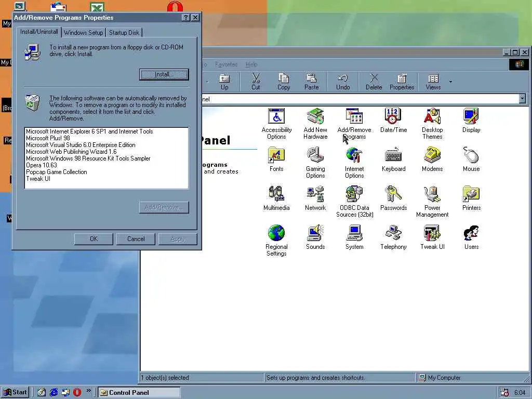The image size is (532, 399).
Task: Expand the Views dropdown arrow
Action: click(x=450, y=82)
